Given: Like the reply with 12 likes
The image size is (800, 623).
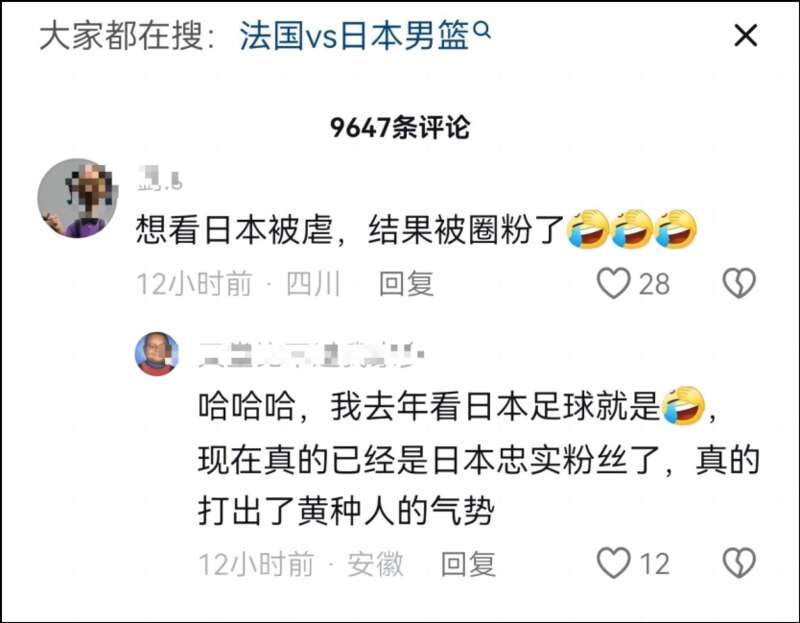Looking at the screenshot, I should click(x=613, y=563).
